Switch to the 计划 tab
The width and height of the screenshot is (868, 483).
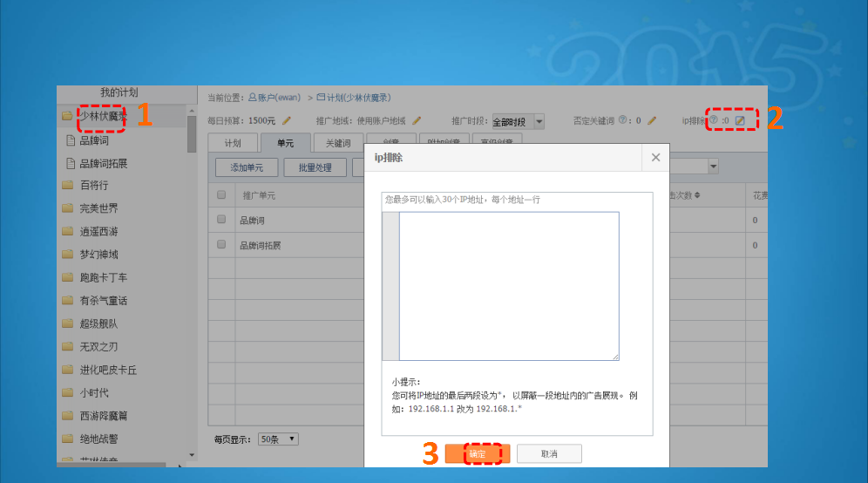(232, 143)
